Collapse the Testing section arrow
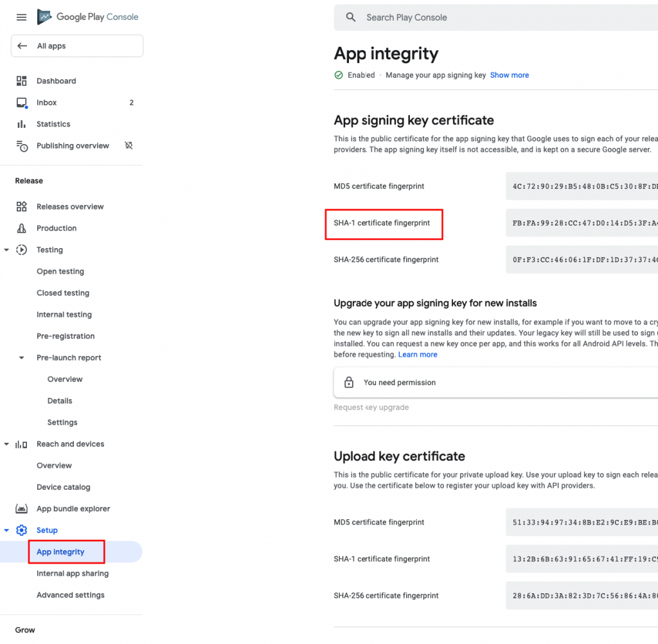Viewport: 658px width, 644px height. coord(6,250)
